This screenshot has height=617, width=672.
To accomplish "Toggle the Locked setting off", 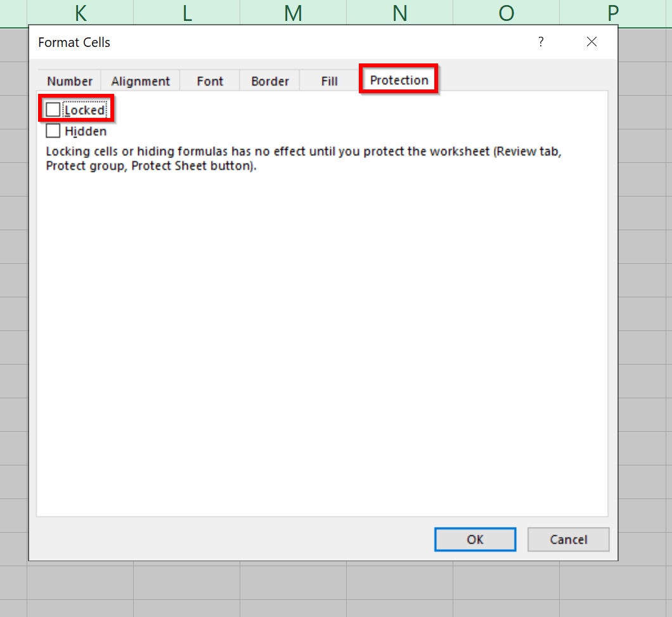I will pos(52,109).
